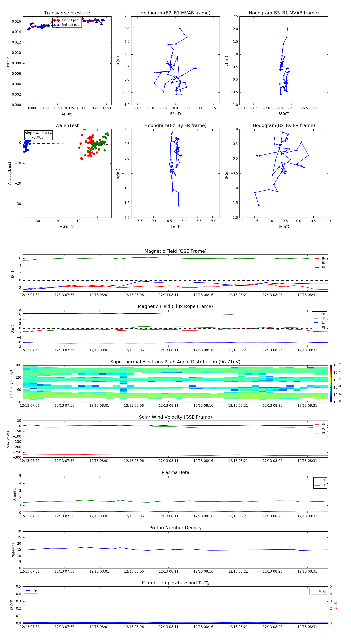The height and width of the screenshot is (644, 351).
Task: Click the 'Magnetic Field (GSE Frame)' title
Action: (175, 251)
